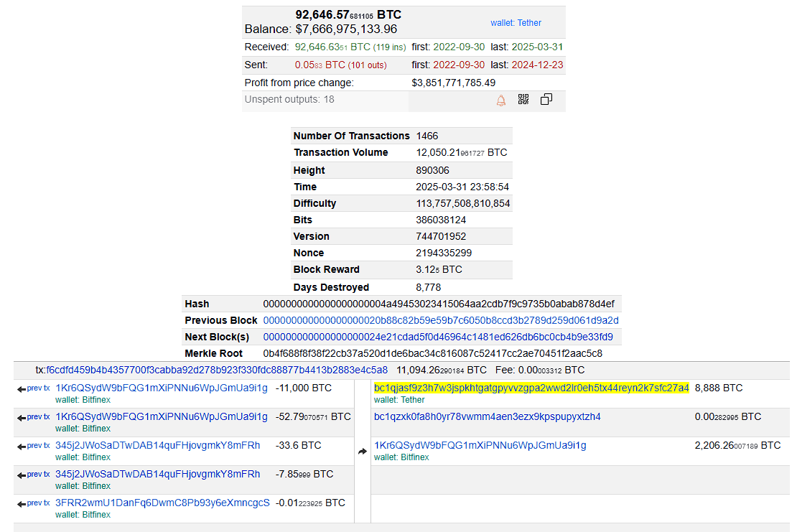Open 1Kr6QSyd output address receiving 2,206.26 BTC
Viewport: 797px width, 532px height.
[480, 445]
